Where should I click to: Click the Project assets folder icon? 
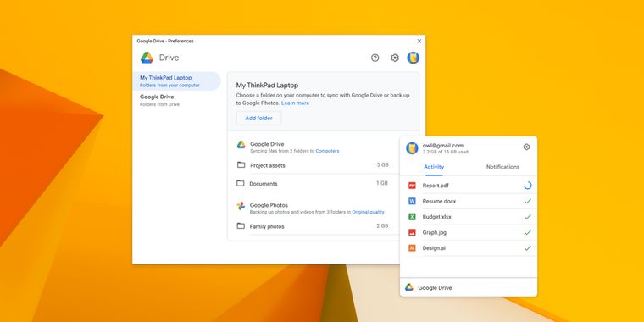pyautogui.click(x=241, y=164)
